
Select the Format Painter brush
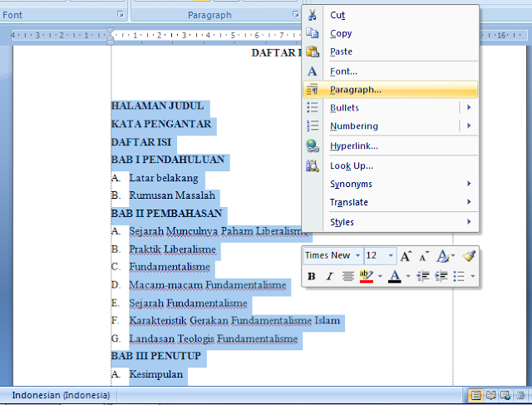469,256
